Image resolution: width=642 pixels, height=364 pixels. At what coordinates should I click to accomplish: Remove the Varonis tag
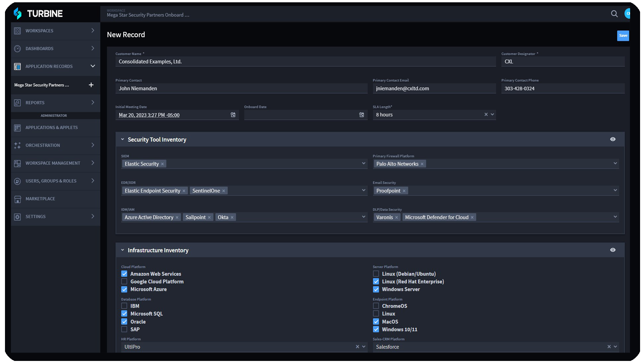(x=396, y=218)
